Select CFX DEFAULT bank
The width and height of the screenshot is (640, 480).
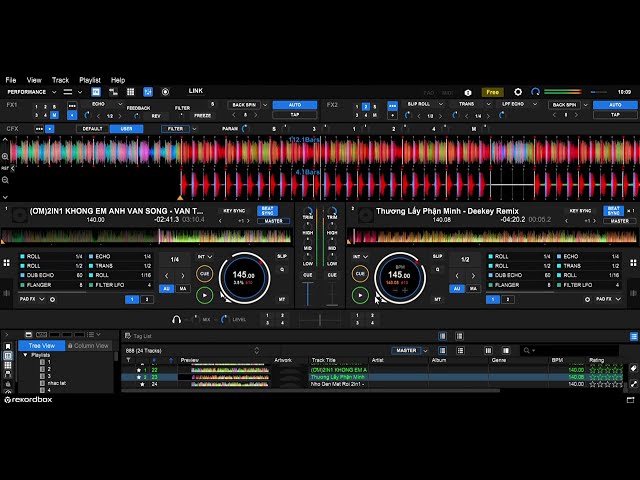coord(92,129)
